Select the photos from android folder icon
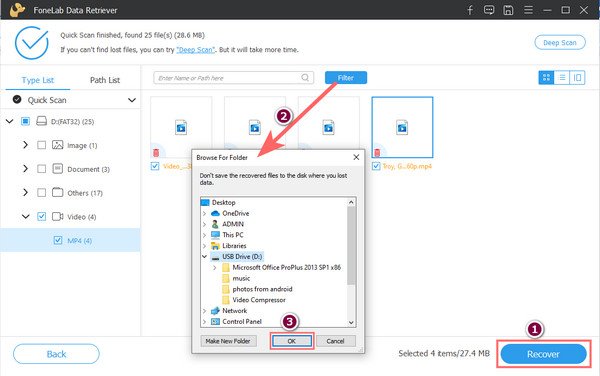Viewport: 600px width, 376px height. (226, 289)
